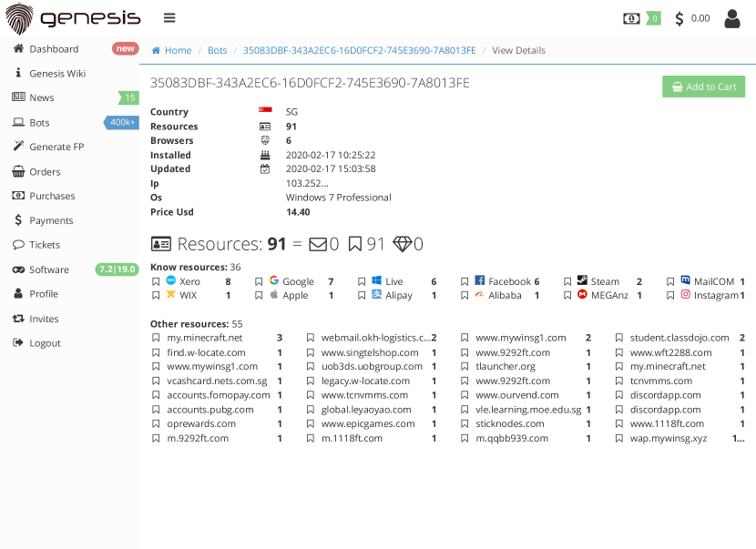Click the Google resource icon

point(274,280)
